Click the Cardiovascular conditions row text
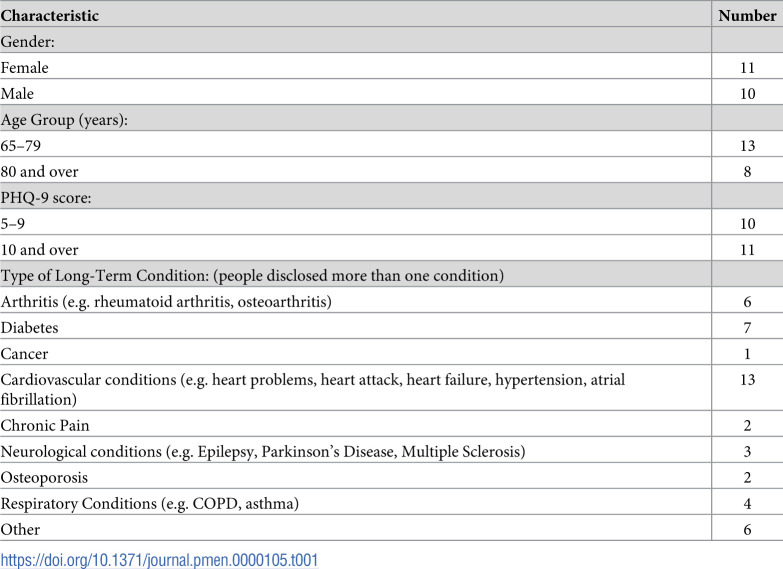This screenshot has height=569, width=783. tap(313, 389)
